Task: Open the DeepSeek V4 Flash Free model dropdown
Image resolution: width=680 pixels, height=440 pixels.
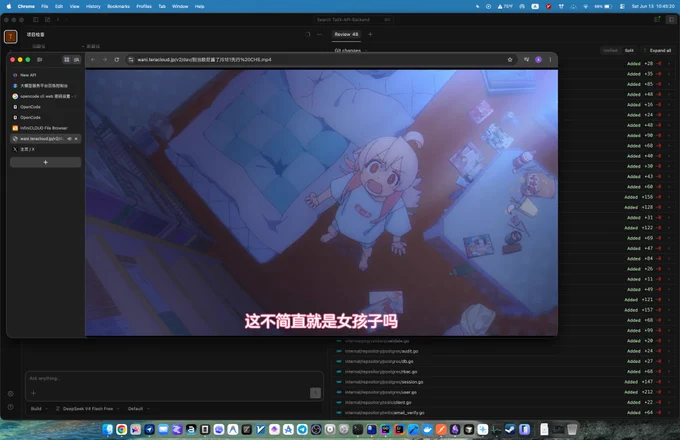Action: click(88, 408)
